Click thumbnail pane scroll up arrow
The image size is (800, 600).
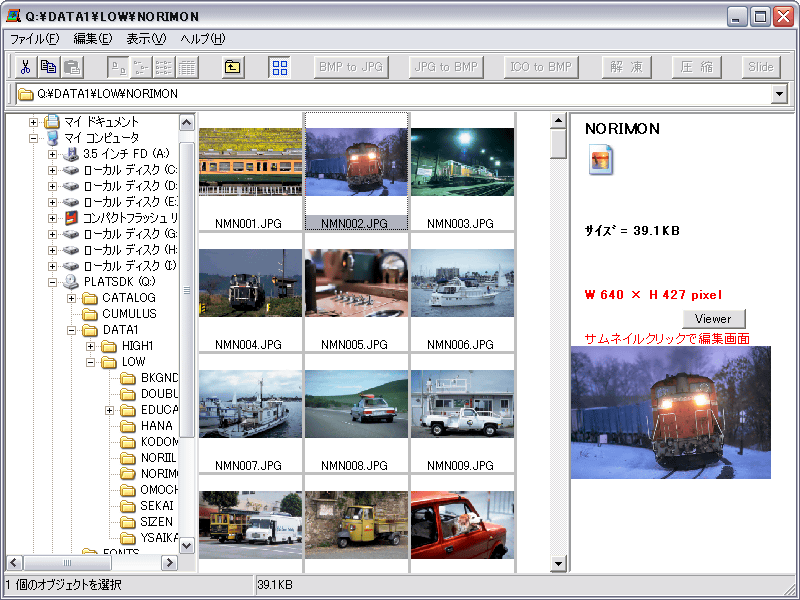point(558,121)
